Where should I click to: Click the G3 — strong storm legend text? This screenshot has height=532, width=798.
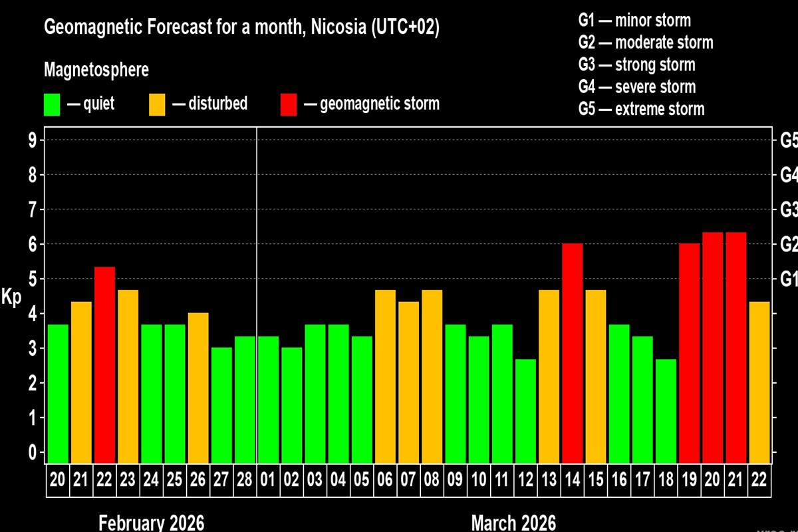click(636, 65)
